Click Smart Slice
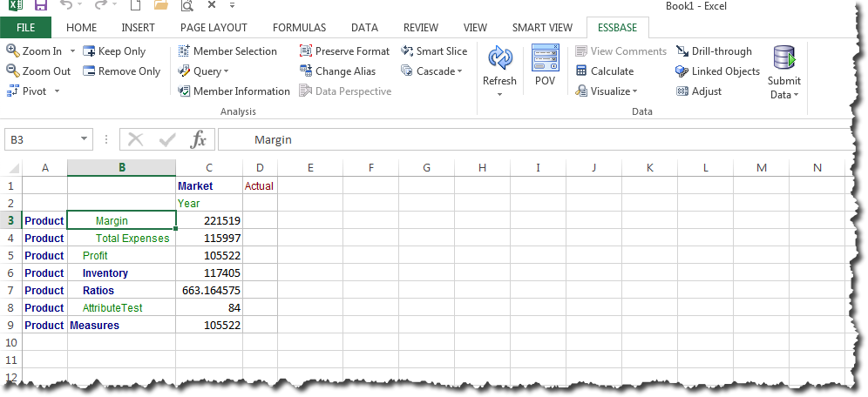 pos(434,50)
